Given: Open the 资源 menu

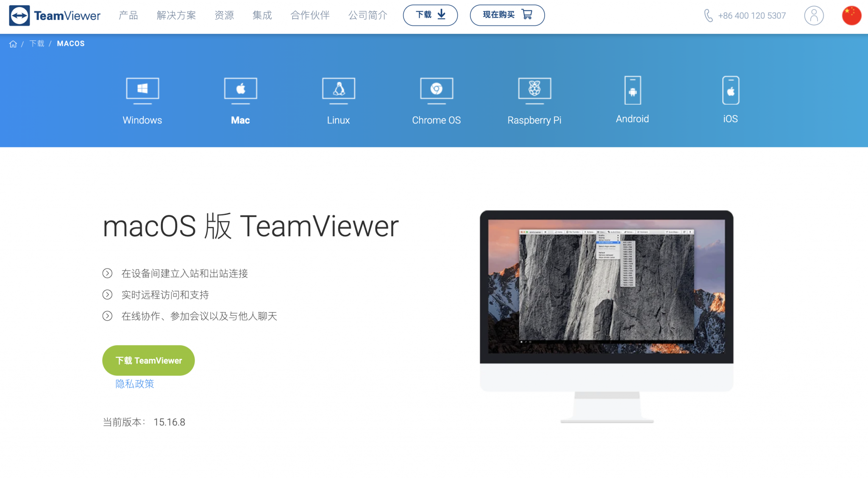Looking at the screenshot, I should (x=224, y=15).
